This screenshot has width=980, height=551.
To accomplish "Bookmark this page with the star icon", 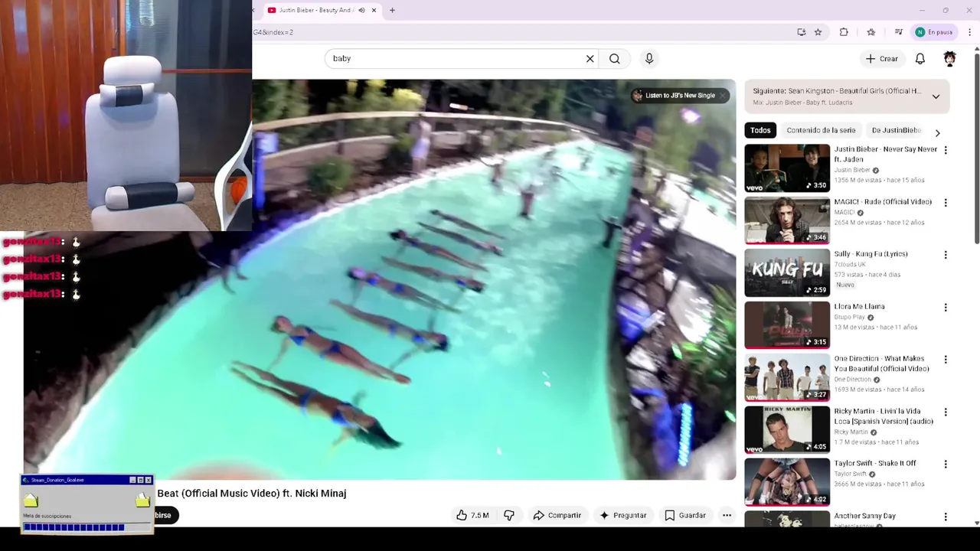I will pos(818,32).
